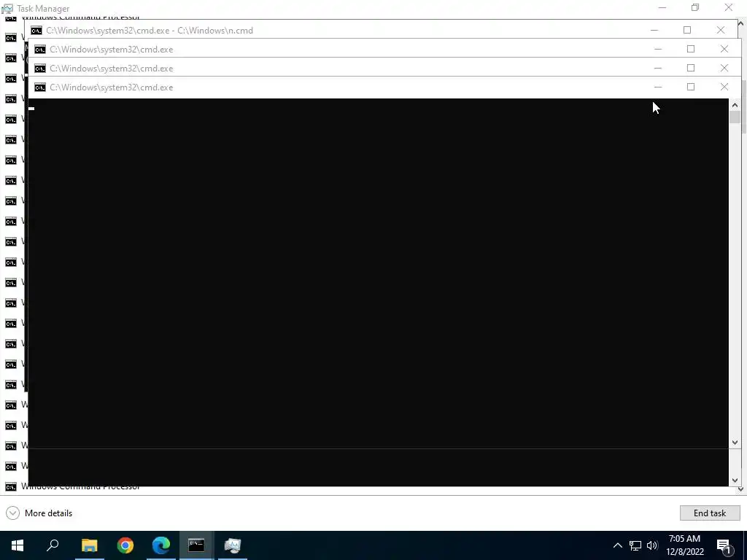Maximize the n.cmd command window

coord(687,30)
